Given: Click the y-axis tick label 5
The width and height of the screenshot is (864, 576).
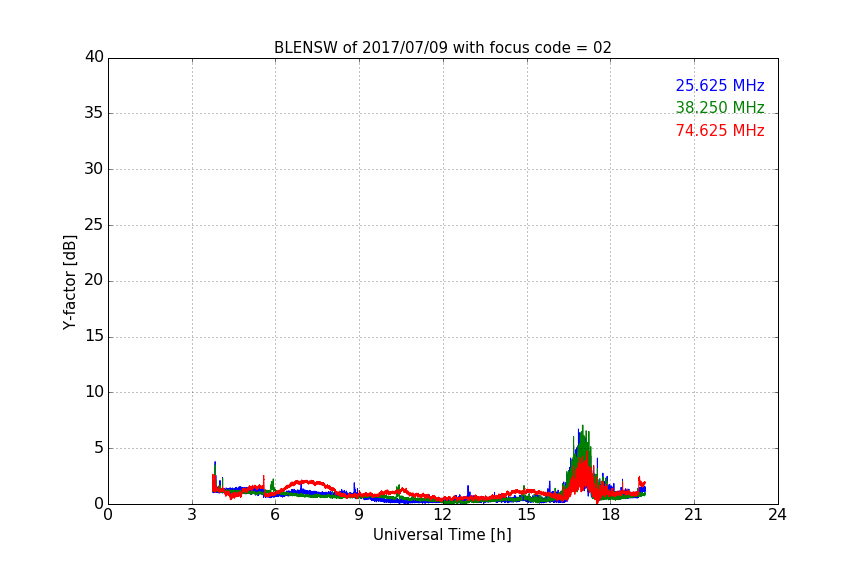Looking at the screenshot, I should (x=99, y=448).
